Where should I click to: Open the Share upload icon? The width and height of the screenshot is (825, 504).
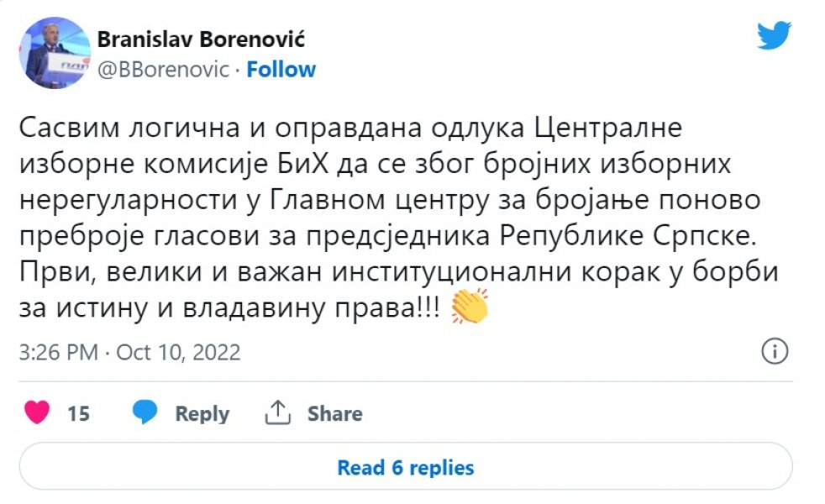276,412
